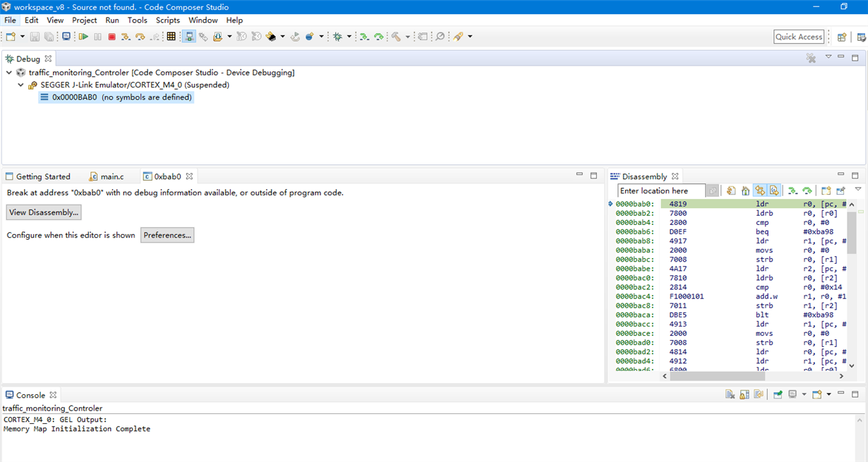Click the disassembly line 0000bab6 beq
Viewport: 868px width, 462px height.
730,232
